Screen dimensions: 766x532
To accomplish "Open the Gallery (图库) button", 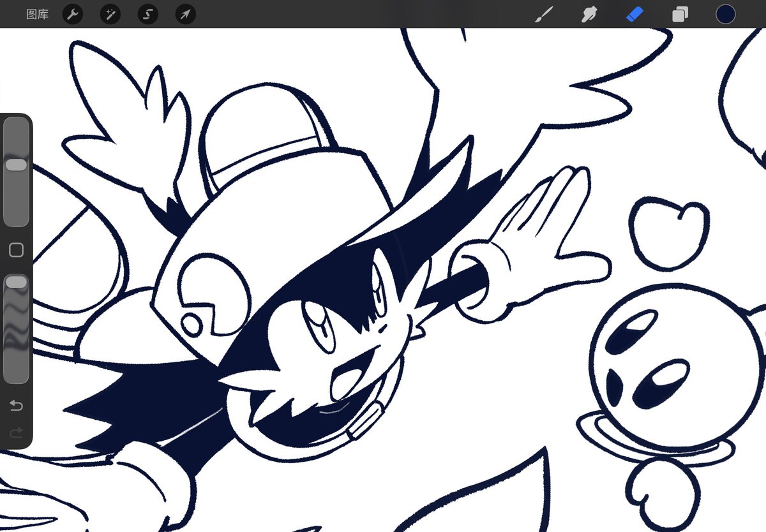I will tap(37, 14).
